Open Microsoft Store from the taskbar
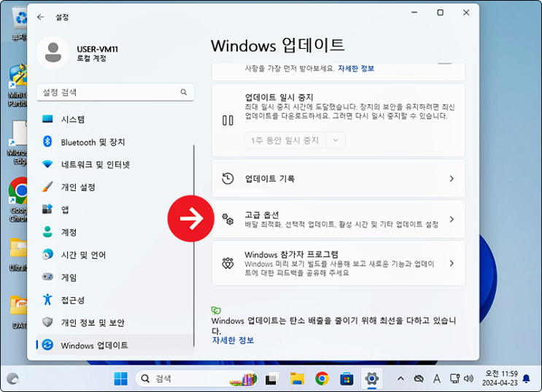Screen dimensions: 542x392 pos(347,379)
